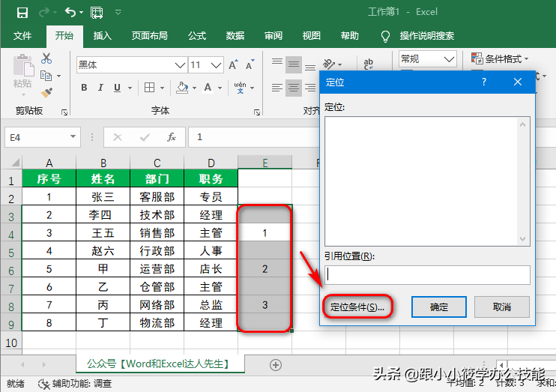Select cell containing 客服部
The height and width of the screenshot is (392, 556).
pyautogui.click(x=157, y=197)
